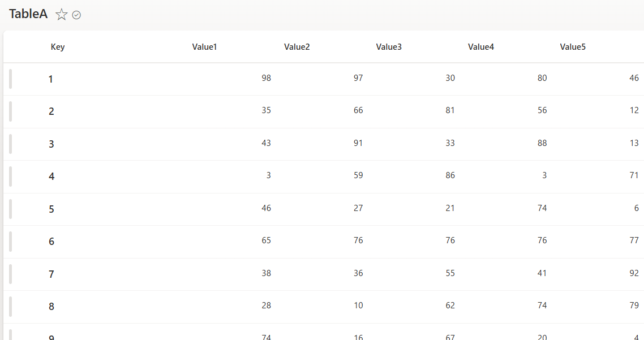Image resolution: width=644 pixels, height=340 pixels.
Task: Select the row handle for Key 3
Action: pos(10,144)
